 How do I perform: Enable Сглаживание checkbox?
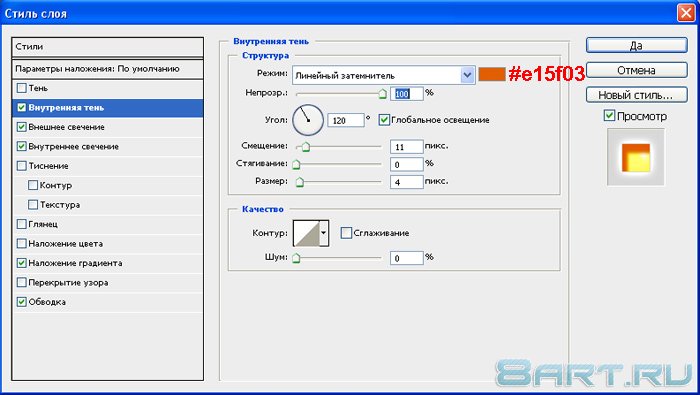pos(346,233)
